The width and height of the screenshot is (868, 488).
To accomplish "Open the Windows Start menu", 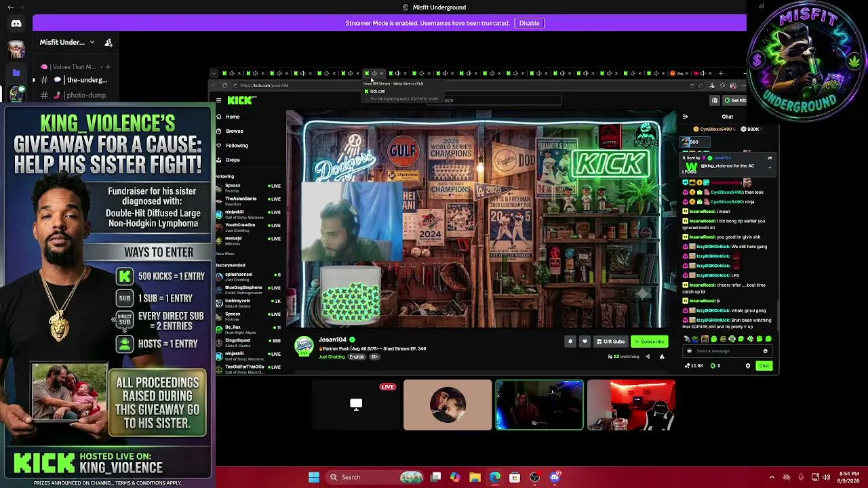I will click(314, 477).
